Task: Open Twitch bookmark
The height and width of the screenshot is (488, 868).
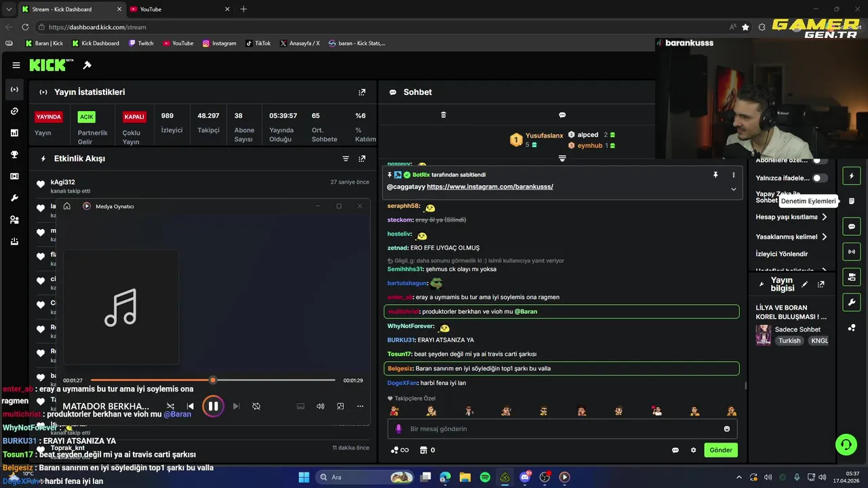Action: click(141, 43)
